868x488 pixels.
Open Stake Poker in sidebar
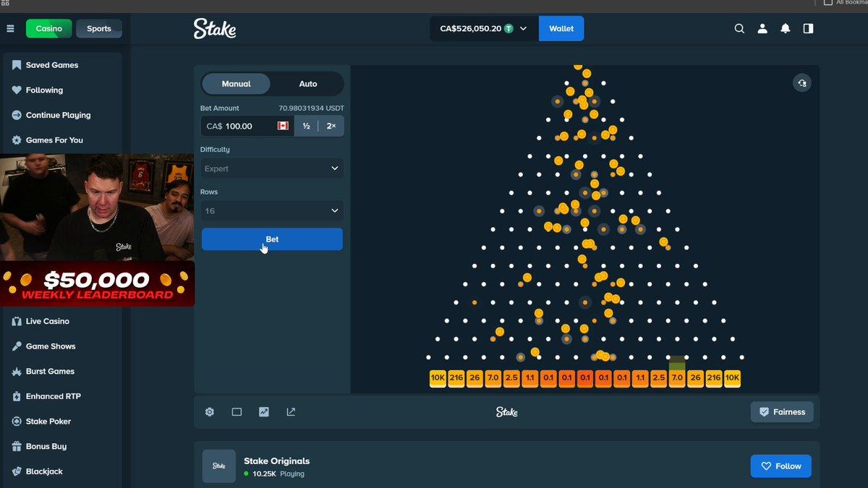pyautogui.click(x=62, y=421)
